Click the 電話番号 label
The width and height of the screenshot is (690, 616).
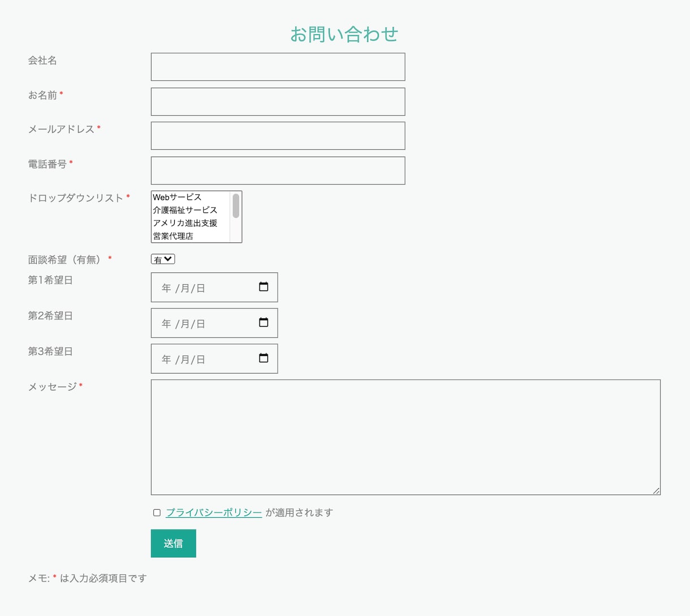pyautogui.click(x=48, y=164)
